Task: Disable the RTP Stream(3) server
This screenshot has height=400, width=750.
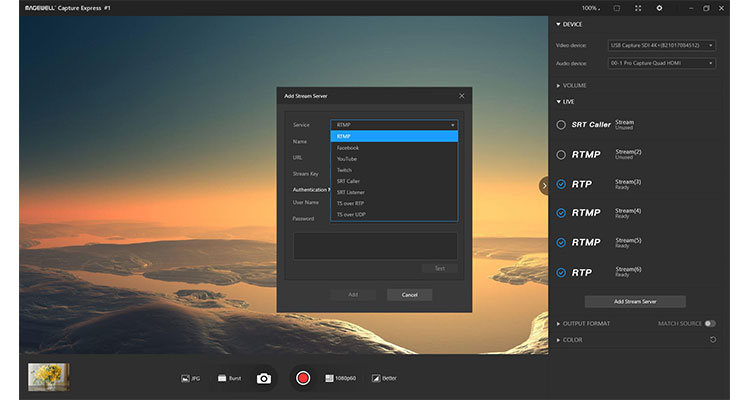Action: pos(561,184)
